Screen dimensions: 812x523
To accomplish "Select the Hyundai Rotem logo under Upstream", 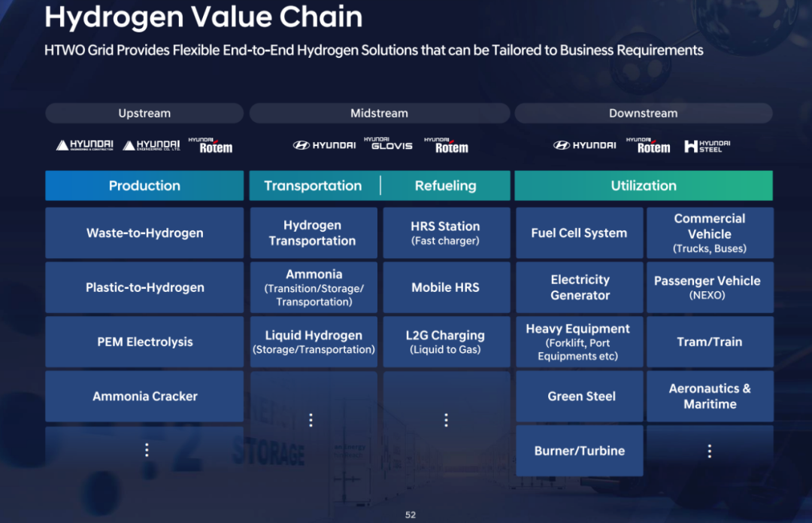I will 211,145.
